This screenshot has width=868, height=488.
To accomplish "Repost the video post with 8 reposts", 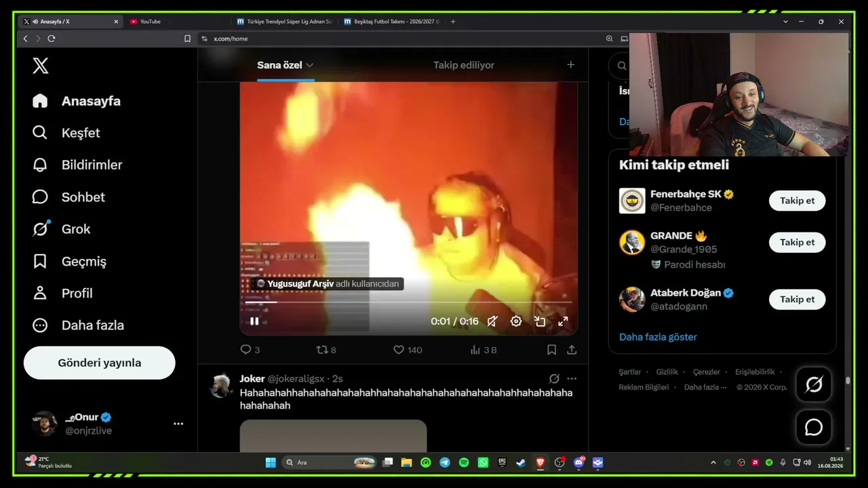I will coord(327,350).
